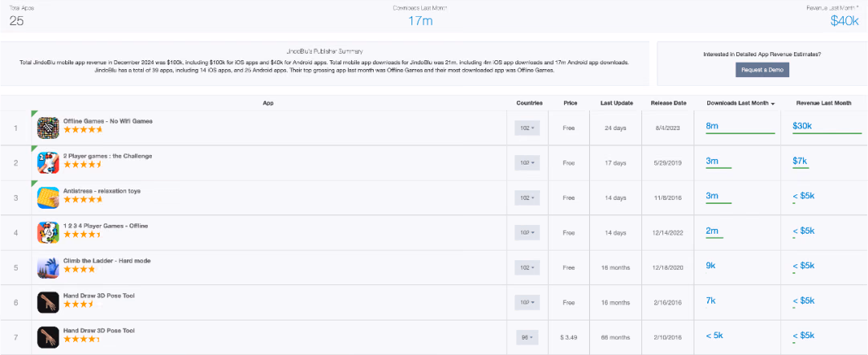The width and height of the screenshot is (868, 355).
Task: Click the 8/4/2023 release date
Action: point(668,128)
